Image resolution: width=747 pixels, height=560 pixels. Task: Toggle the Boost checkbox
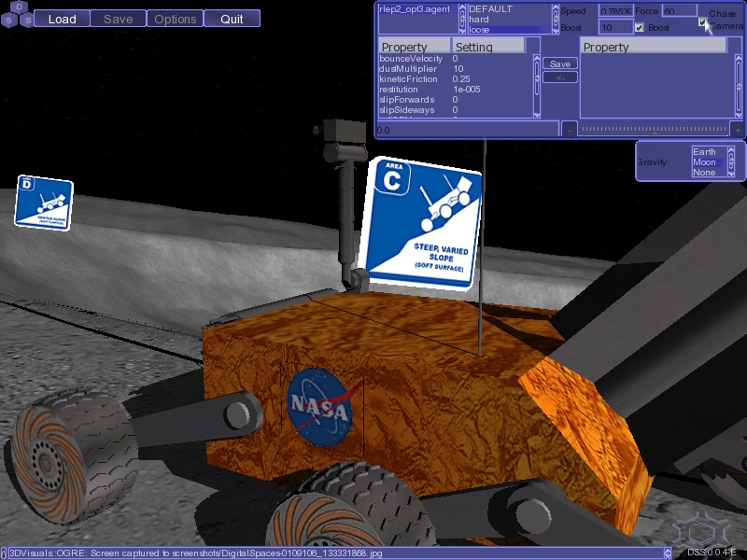click(640, 28)
